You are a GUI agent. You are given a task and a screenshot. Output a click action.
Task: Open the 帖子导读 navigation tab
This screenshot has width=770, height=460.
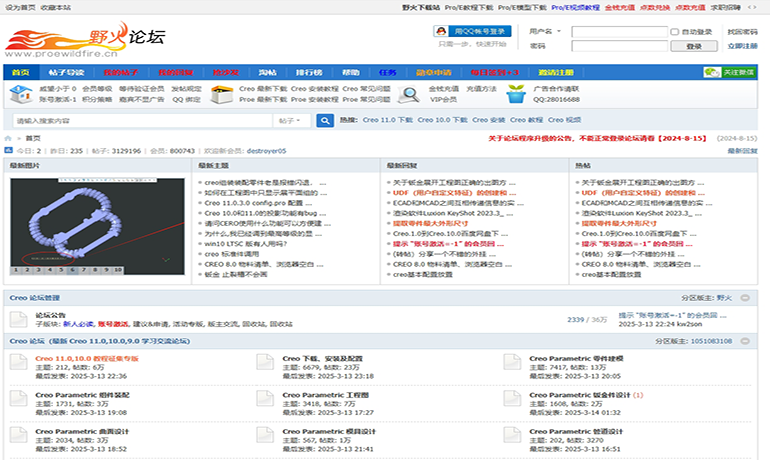(x=67, y=73)
